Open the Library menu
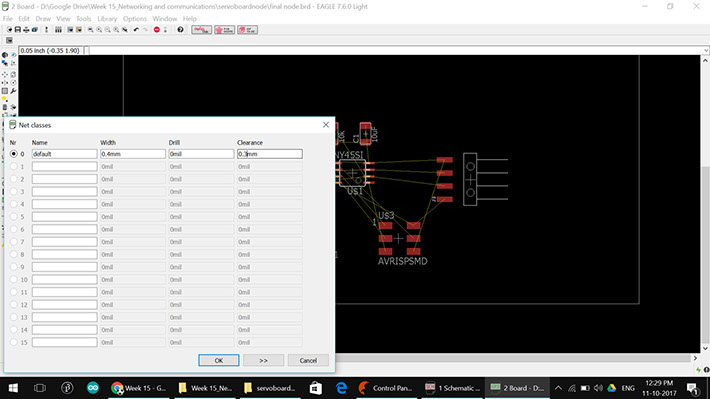710x399 pixels. pos(107,19)
